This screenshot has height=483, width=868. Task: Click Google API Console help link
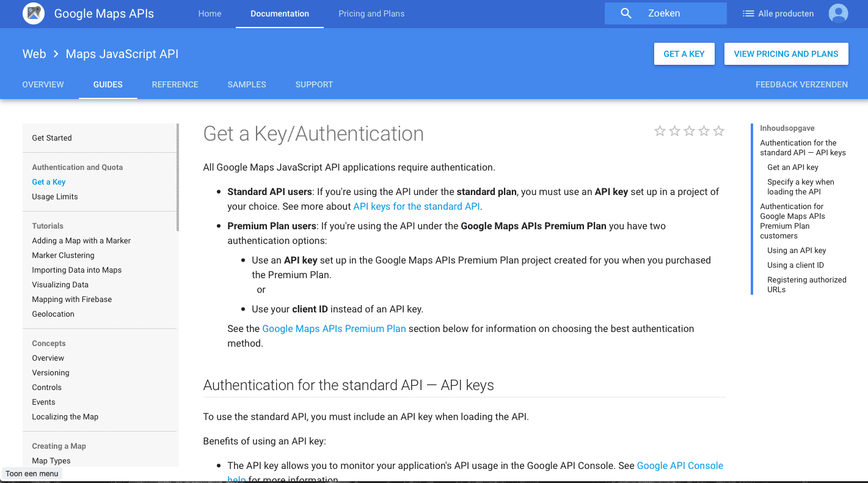(680, 466)
